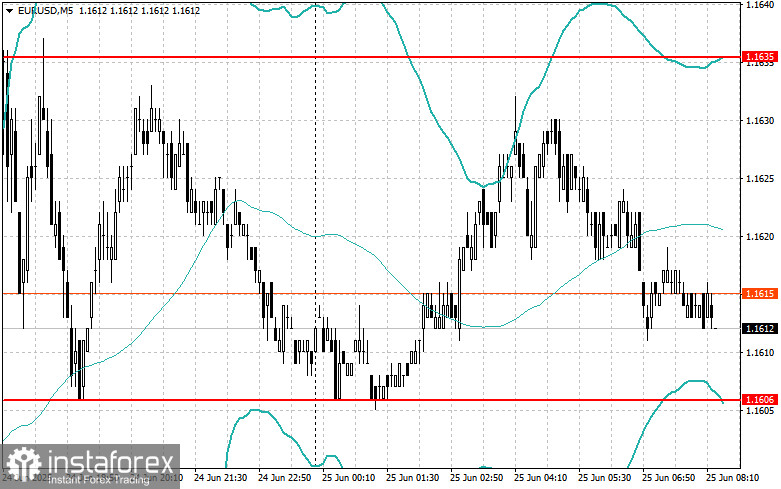Select the orange 1.1615 price level label
This screenshot has width=781, height=489.
760,293
